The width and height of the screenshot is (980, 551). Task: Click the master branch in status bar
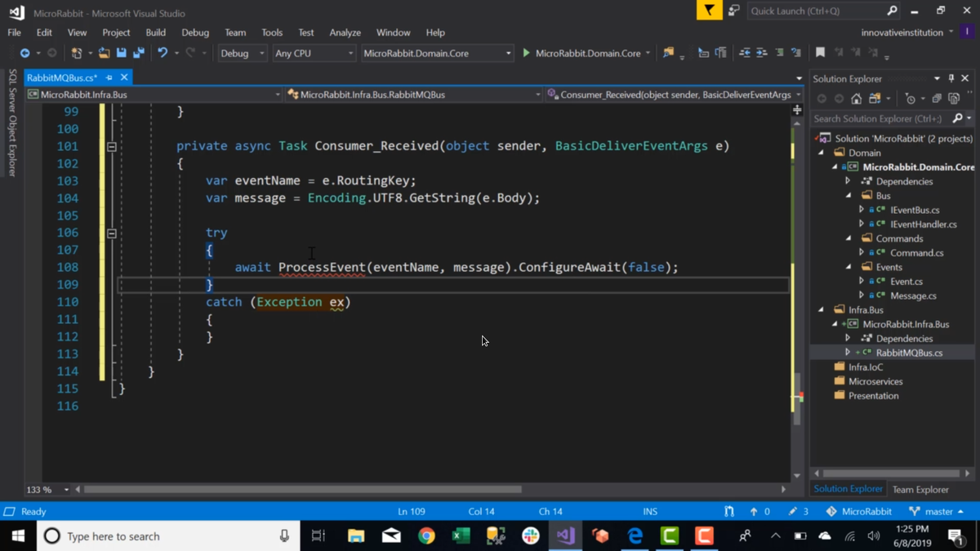(937, 512)
